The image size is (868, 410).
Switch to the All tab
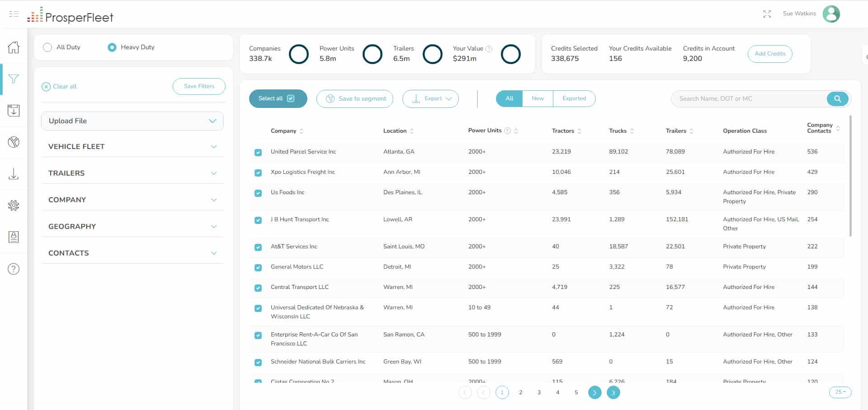pyautogui.click(x=509, y=99)
